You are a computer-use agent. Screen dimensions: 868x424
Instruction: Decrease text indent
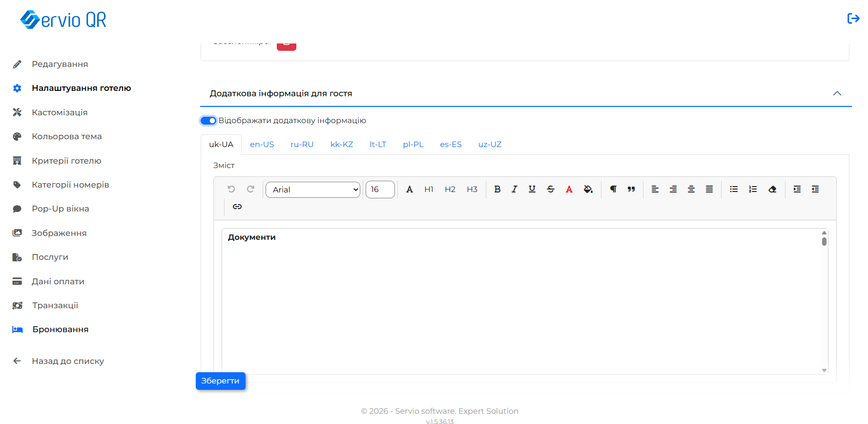pyautogui.click(x=815, y=189)
